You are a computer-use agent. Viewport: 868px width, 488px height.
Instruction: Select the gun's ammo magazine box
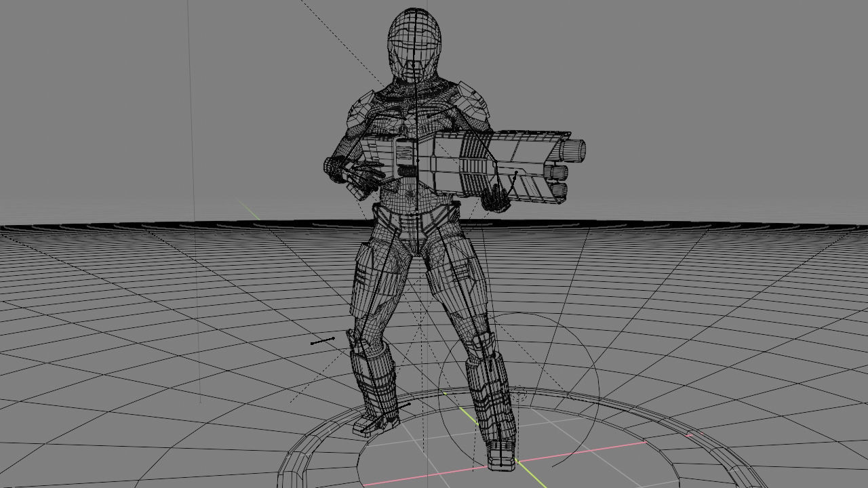406,158
